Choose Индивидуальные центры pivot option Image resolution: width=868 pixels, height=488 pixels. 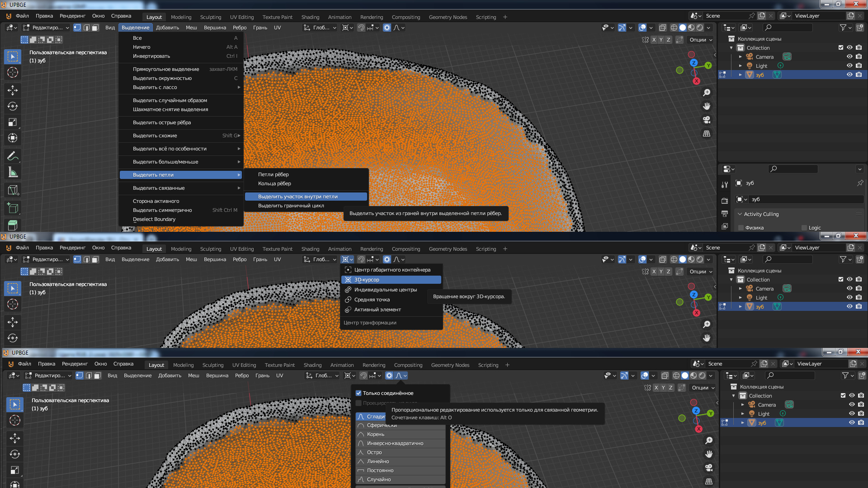coord(385,290)
